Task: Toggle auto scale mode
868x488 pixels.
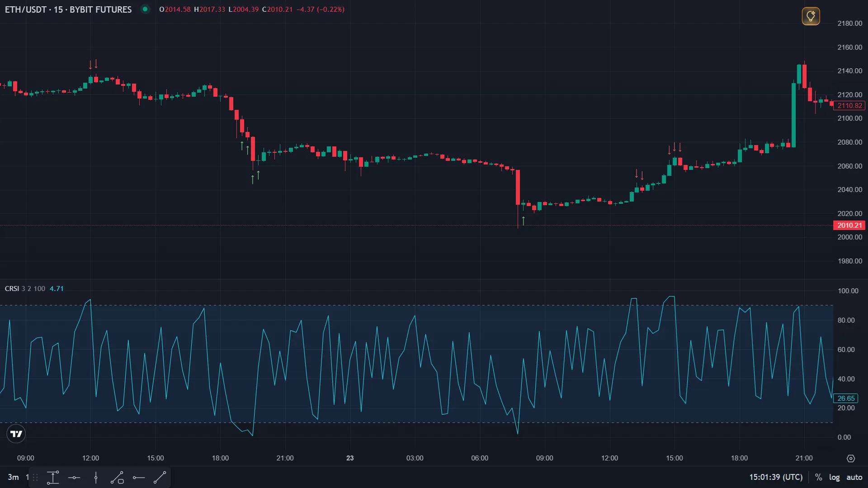Action: coord(854,477)
